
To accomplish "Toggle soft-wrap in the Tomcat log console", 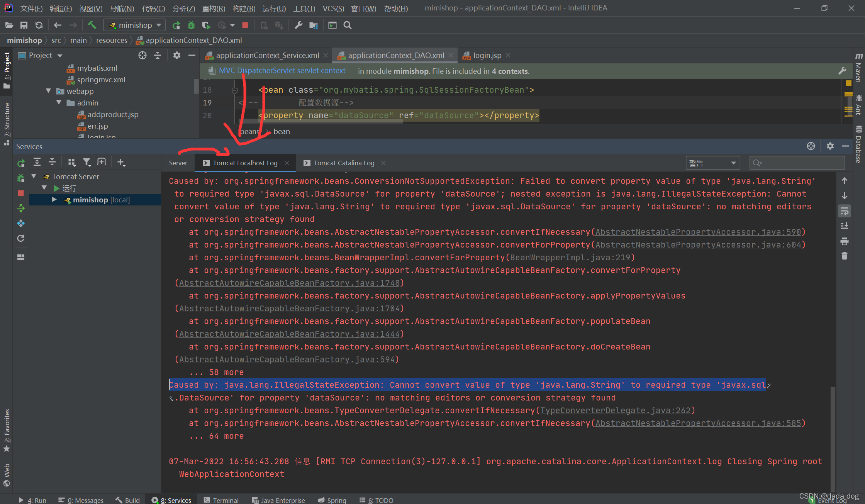I will pyautogui.click(x=845, y=211).
